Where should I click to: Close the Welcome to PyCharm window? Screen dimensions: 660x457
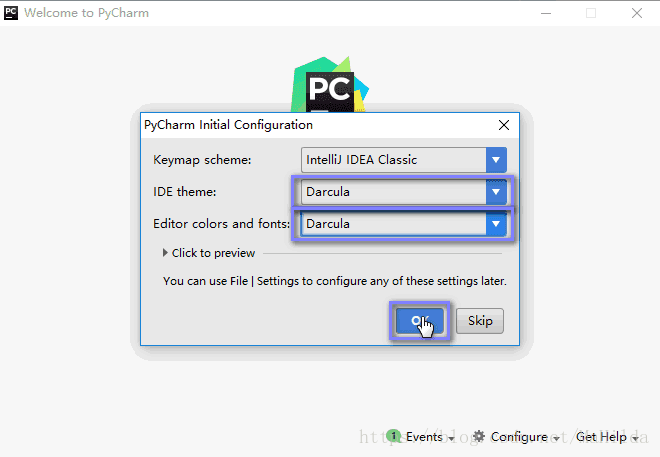[x=637, y=13]
